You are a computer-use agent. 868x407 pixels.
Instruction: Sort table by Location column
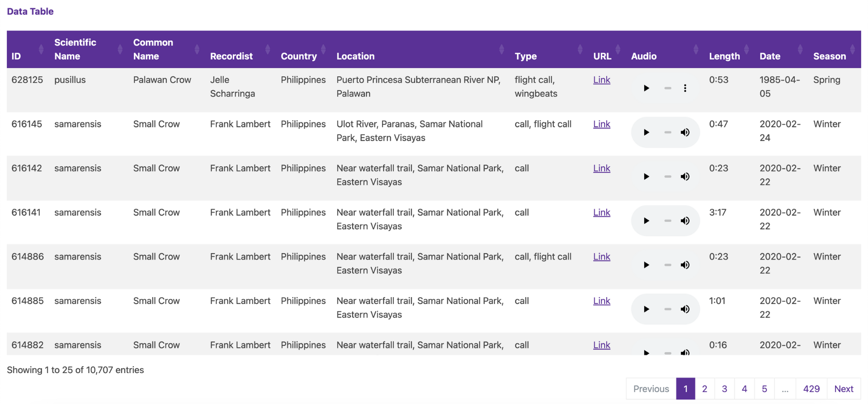[421, 49]
